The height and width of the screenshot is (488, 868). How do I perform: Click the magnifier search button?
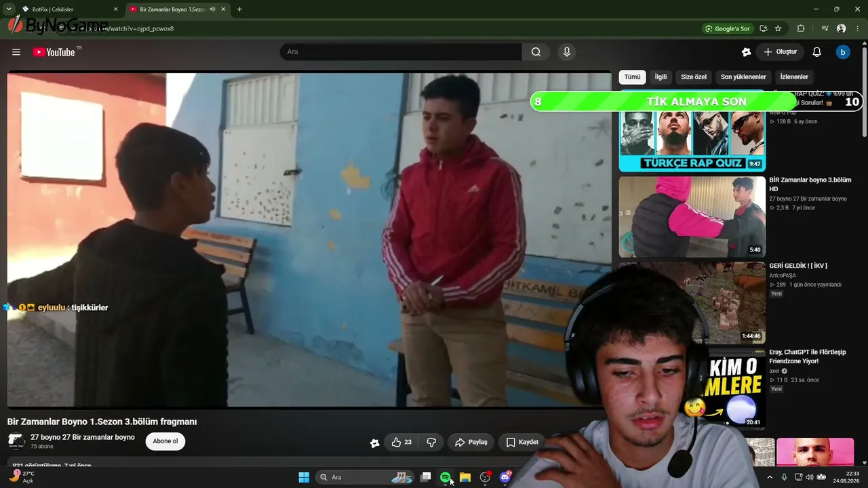coord(536,52)
